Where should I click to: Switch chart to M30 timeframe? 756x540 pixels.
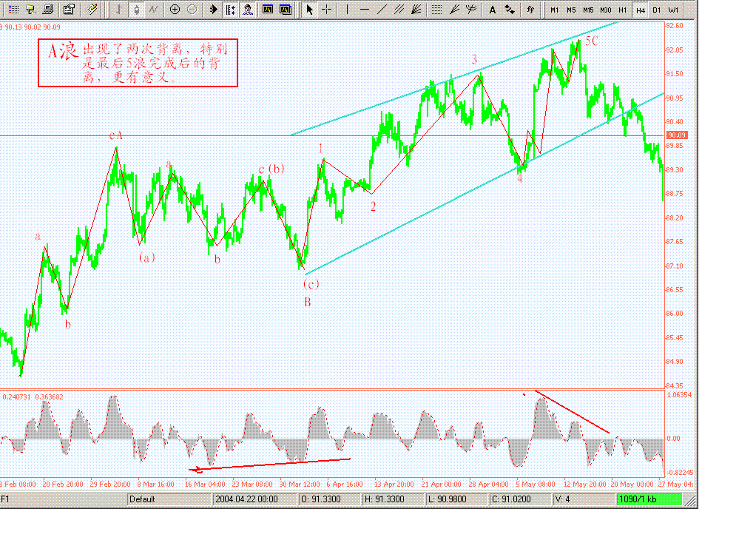click(x=606, y=10)
